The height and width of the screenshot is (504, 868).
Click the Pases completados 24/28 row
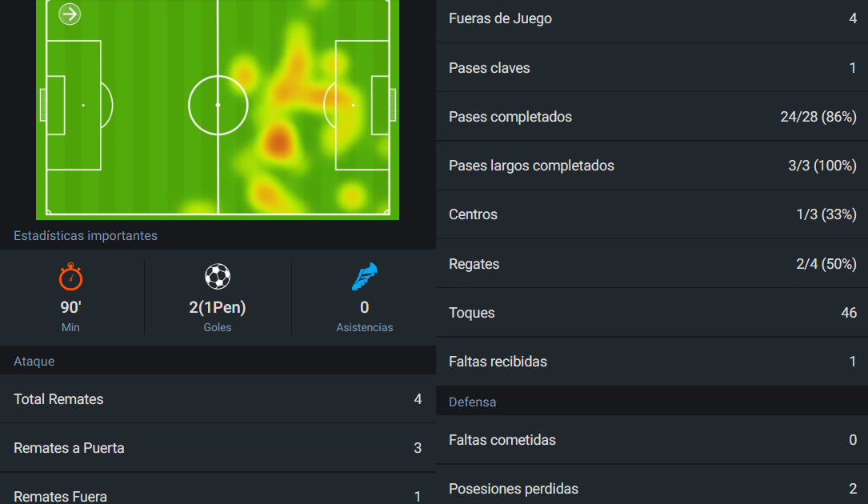tap(651, 116)
